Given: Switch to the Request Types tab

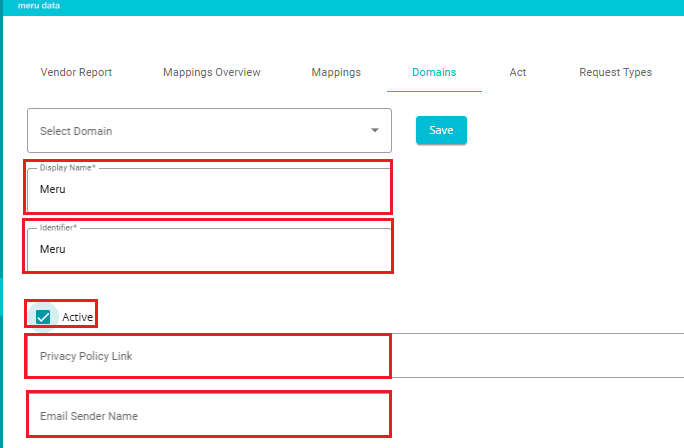Looking at the screenshot, I should (616, 72).
